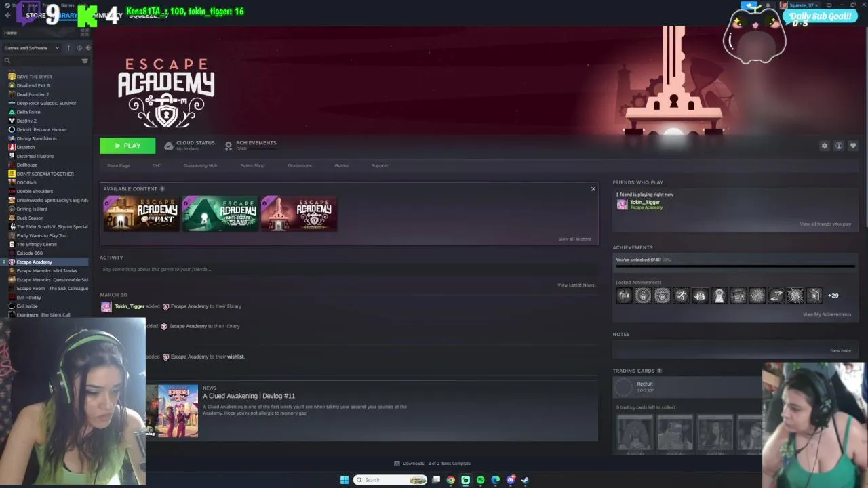868x488 pixels.
Task: Open the DLC tab
Action: pyautogui.click(x=157, y=165)
